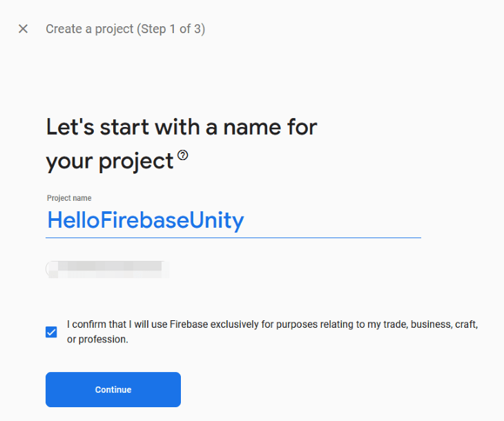Click the 'your project' heading line
504x421 pixels.
pyautogui.click(x=110, y=161)
